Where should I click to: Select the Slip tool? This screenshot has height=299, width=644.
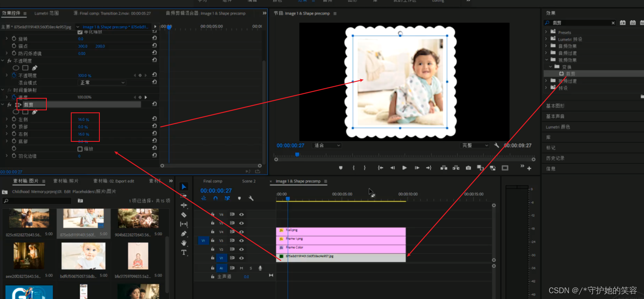(x=184, y=224)
